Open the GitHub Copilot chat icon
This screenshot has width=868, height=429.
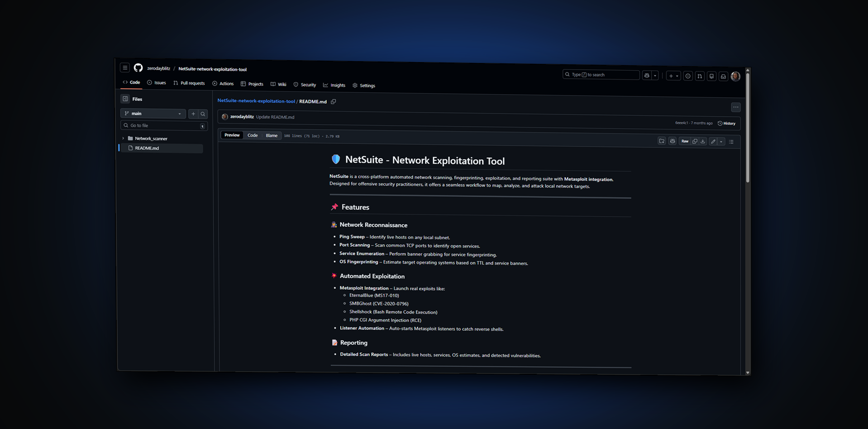coord(646,75)
